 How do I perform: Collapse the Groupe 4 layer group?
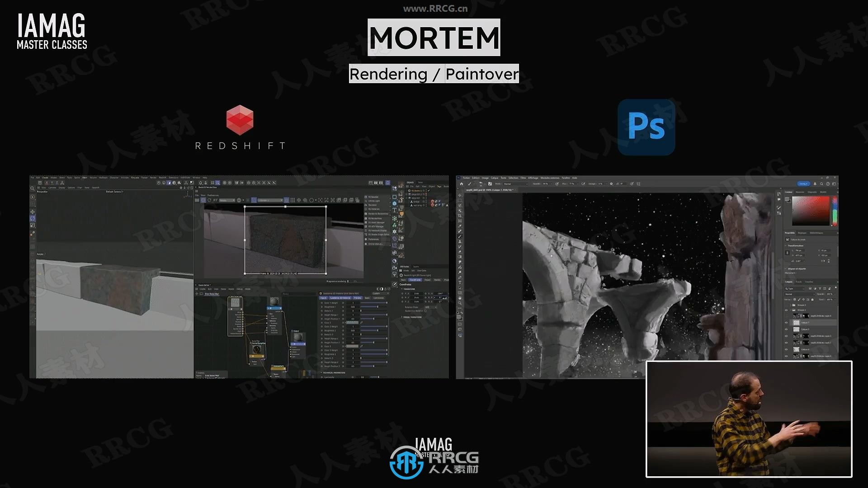(x=792, y=310)
